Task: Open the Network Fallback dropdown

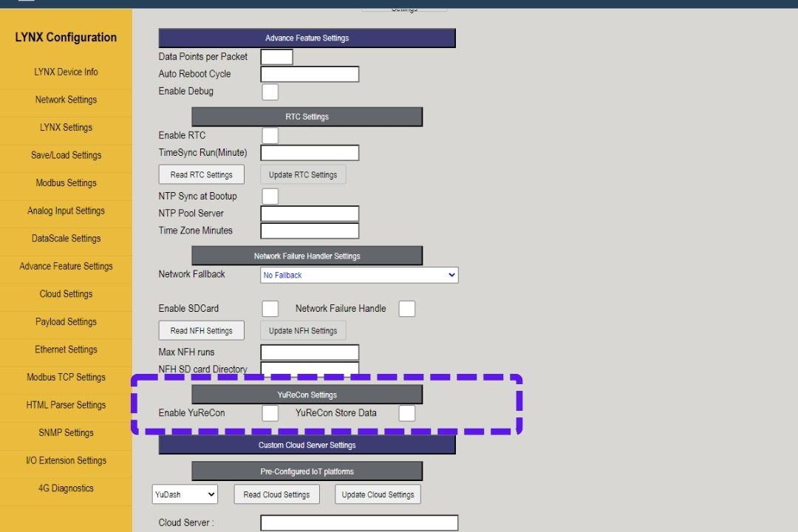Action: [359, 275]
